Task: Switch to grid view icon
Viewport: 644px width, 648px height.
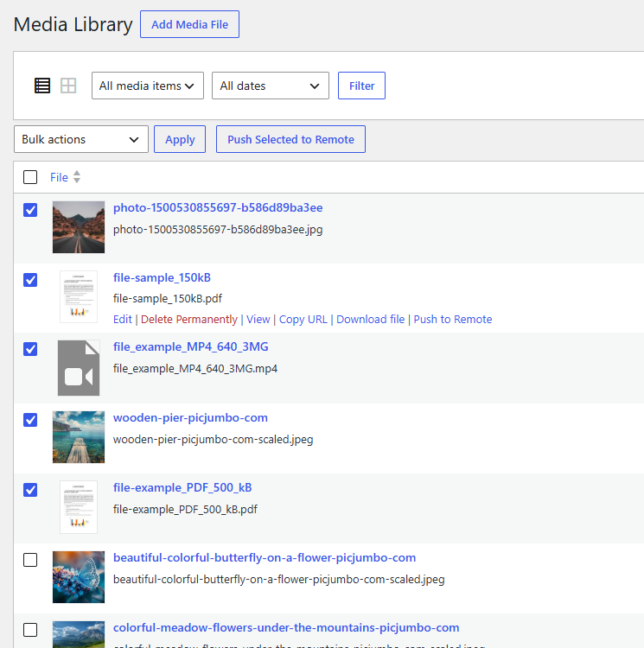Action: click(x=68, y=86)
